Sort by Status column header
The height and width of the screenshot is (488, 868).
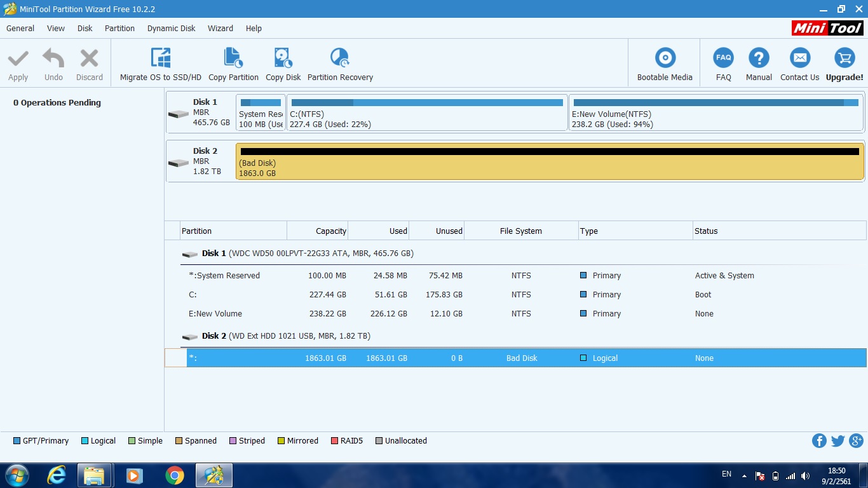[x=779, y=231]
